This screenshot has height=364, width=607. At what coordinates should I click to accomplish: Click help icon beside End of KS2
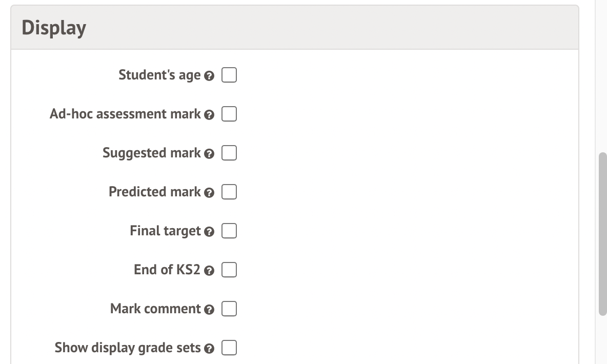[x=209, y=271]
